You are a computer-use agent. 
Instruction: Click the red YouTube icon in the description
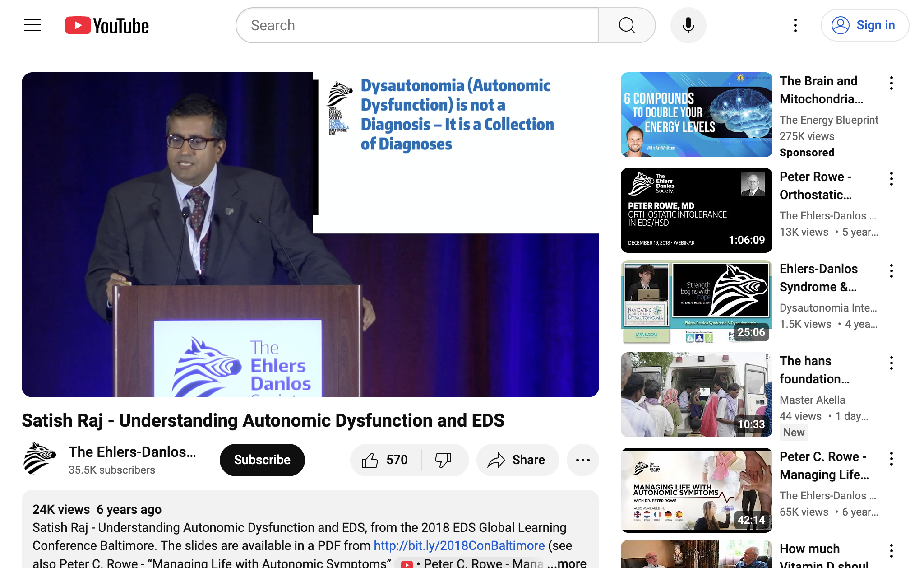click(407, 563)
